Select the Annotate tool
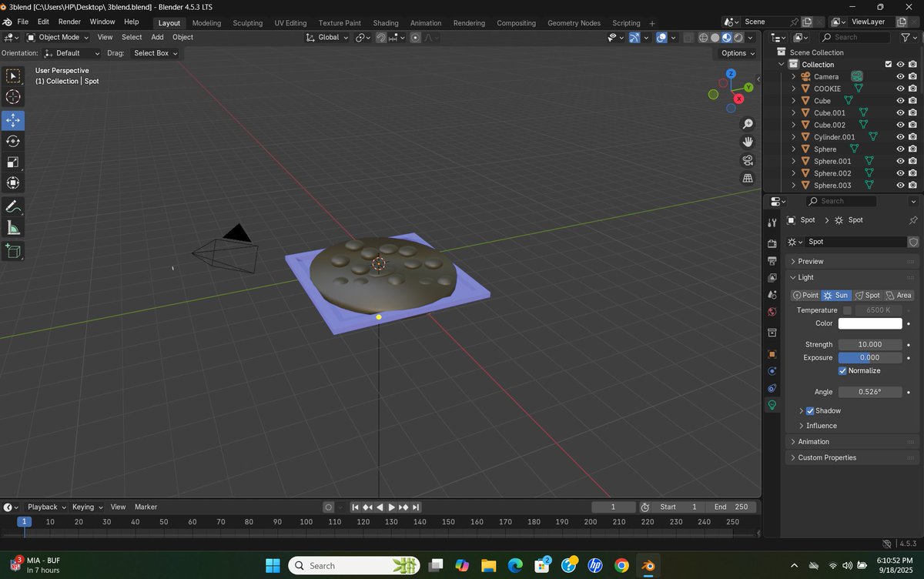The height and width of the screenshot is (579, 924). [x=13, y=206]
